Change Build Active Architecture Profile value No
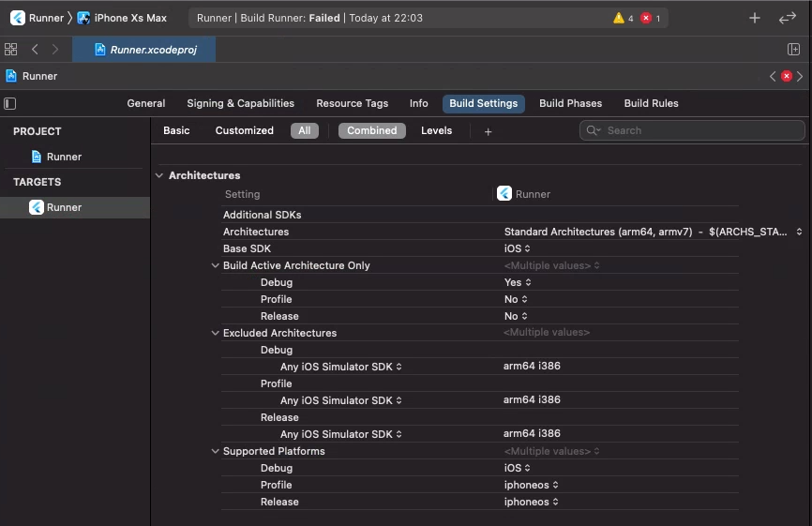The image size is (812, 526). click(x=516, y=299)
